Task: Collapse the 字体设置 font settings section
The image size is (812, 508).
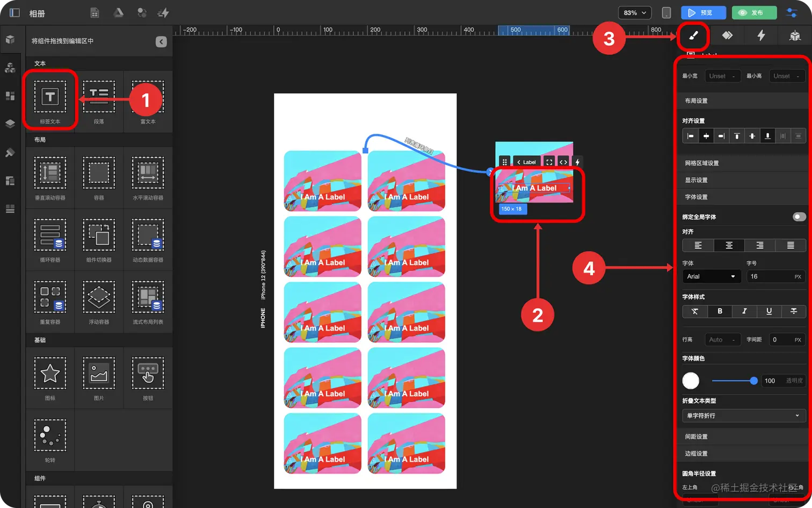Action: click(x=743, y=197)
